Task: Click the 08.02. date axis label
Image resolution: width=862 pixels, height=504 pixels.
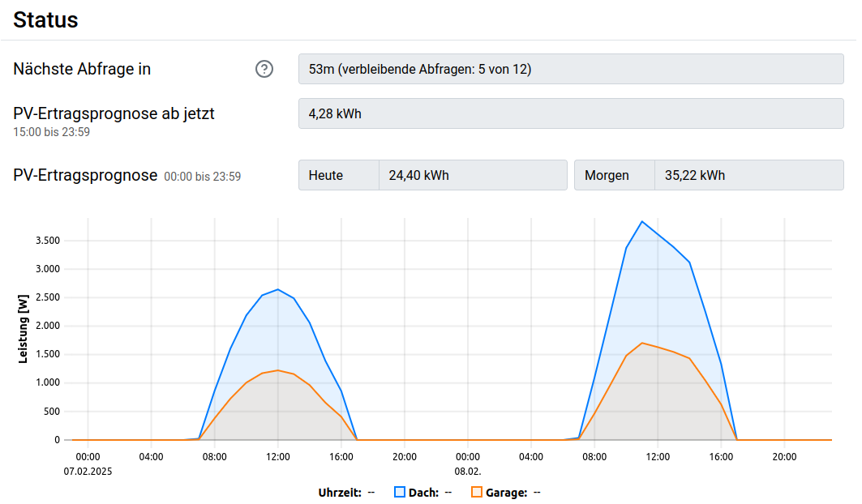Action: point(466,470)
